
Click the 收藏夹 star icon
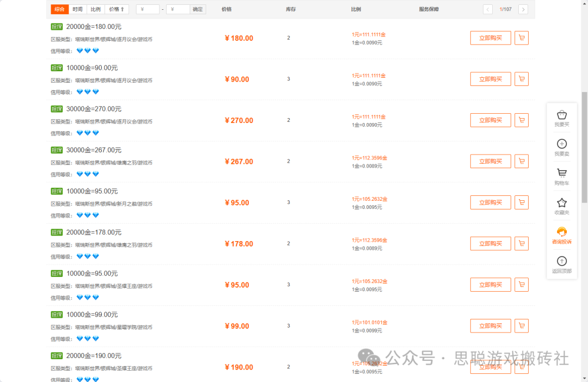pyautogui.click(x=562, y=203)
